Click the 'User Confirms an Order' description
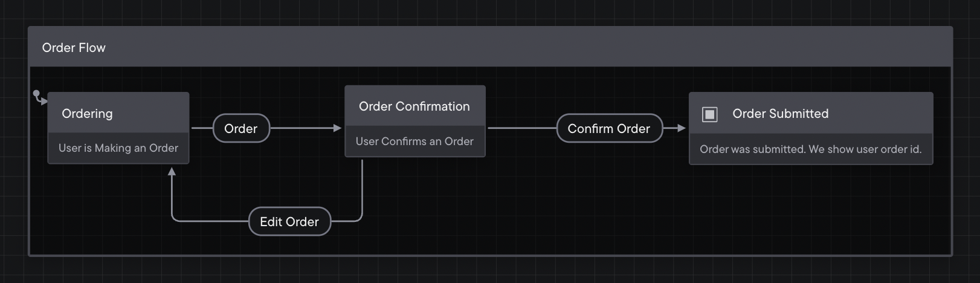The height and width of the screenshot is (283, 980). 414,141
